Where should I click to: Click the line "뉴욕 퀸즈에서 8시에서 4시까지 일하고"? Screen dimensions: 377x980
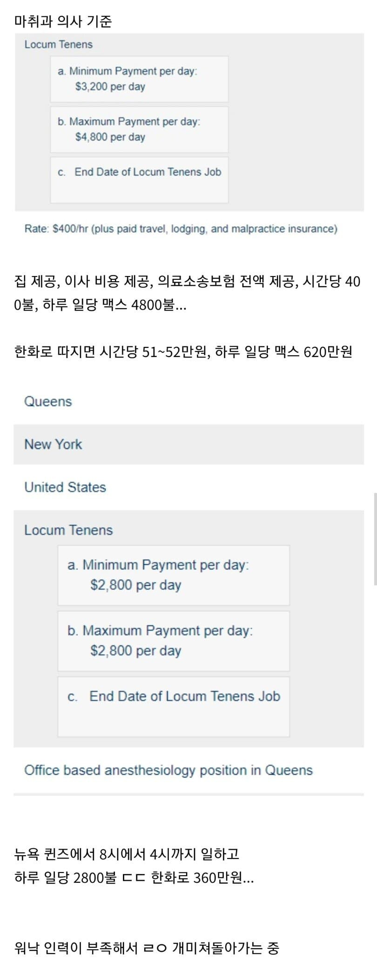127,854
